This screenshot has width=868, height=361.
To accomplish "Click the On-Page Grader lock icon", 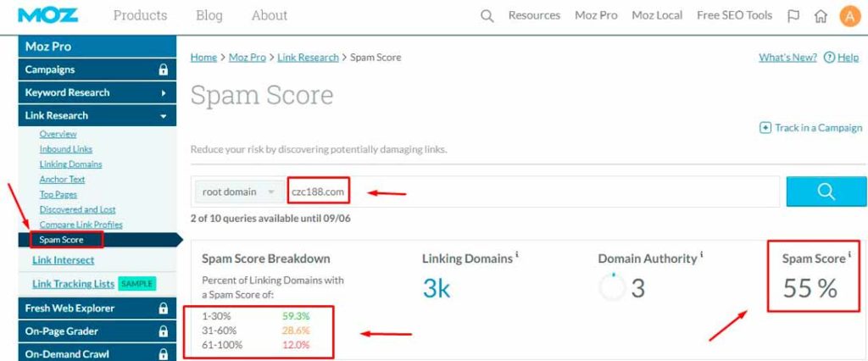I will 164,331.
